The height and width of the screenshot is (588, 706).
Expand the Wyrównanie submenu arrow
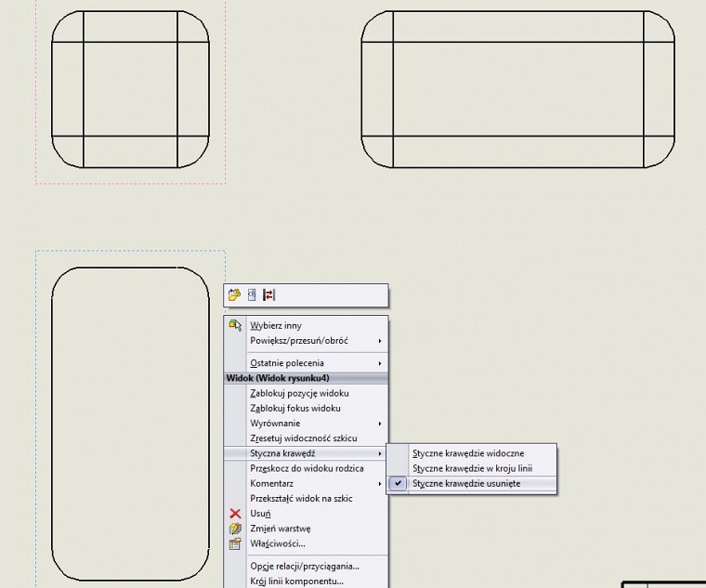click(380, 424)
